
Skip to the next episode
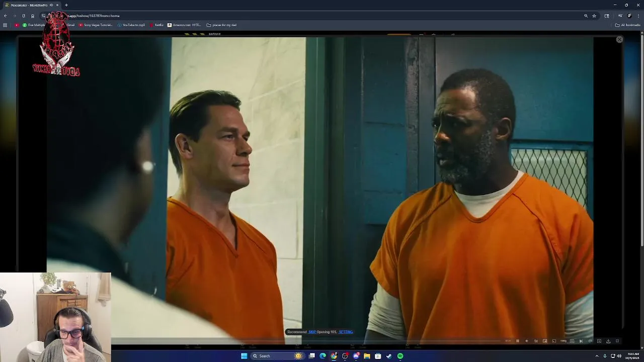[x=581, y=341]
